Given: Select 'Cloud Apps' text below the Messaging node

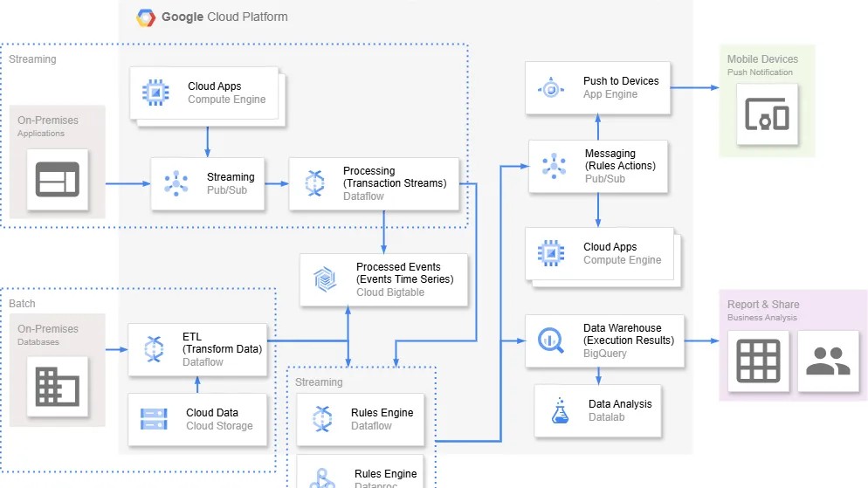Looking at the screenshot, I should click(x=610, y=247).
